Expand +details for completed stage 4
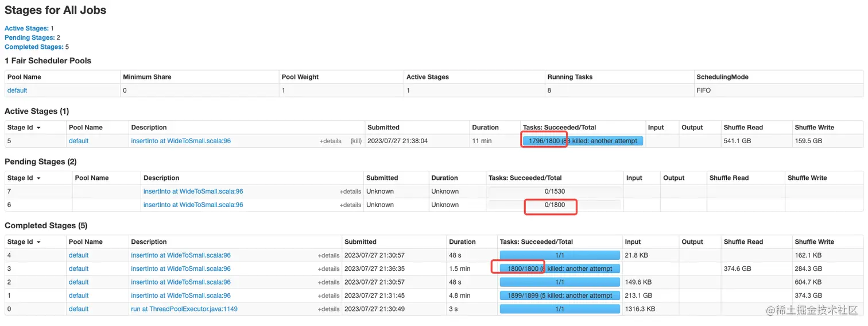The height and width of the screenshot is (326, 868). coord(329,255)
